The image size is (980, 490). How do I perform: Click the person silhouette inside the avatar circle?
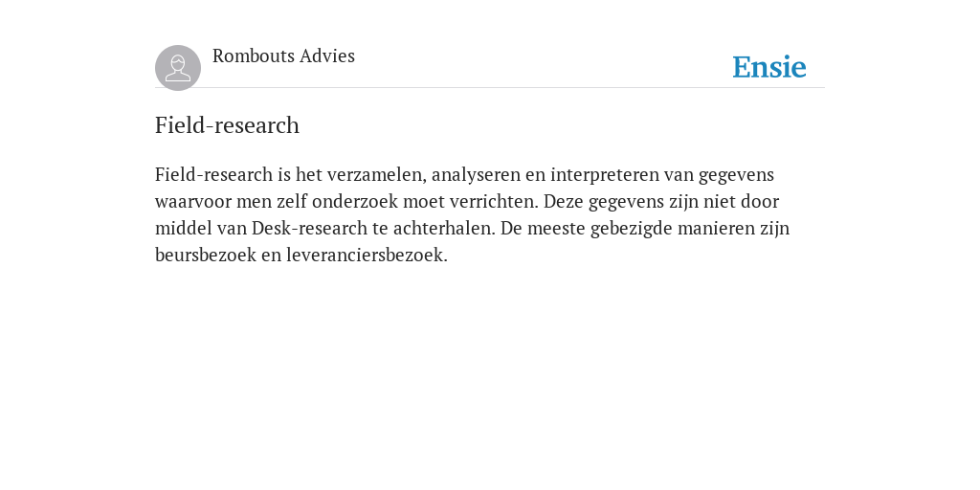tap(178, 68)
